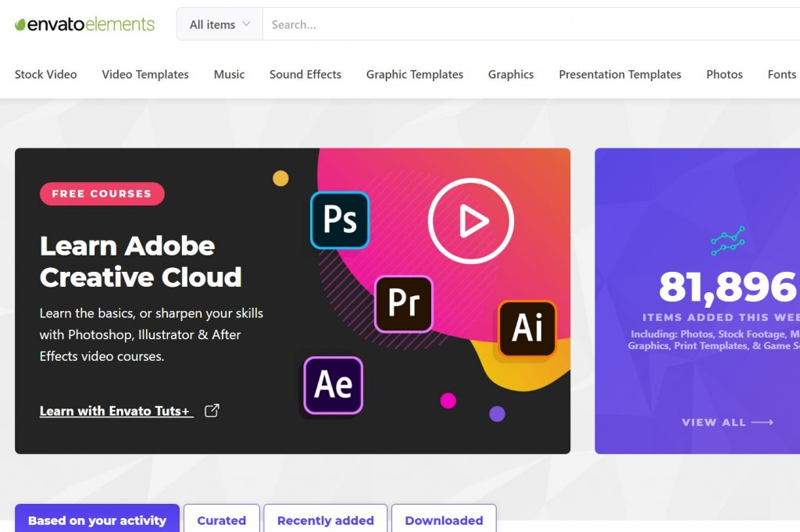Go to the Music category
The width and height of the screenshot is (800, 532).
(x=229, y=74)
